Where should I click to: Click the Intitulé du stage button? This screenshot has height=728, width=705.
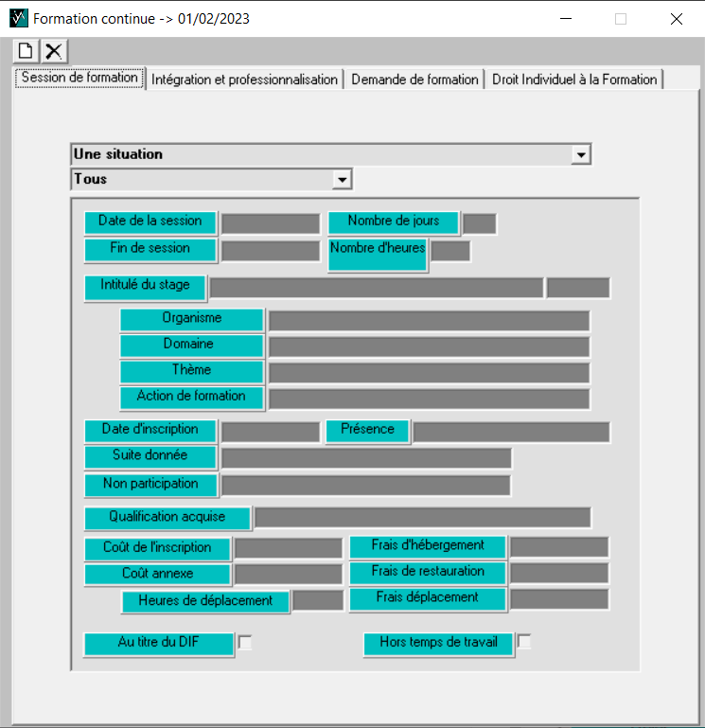tap(145, 286)
